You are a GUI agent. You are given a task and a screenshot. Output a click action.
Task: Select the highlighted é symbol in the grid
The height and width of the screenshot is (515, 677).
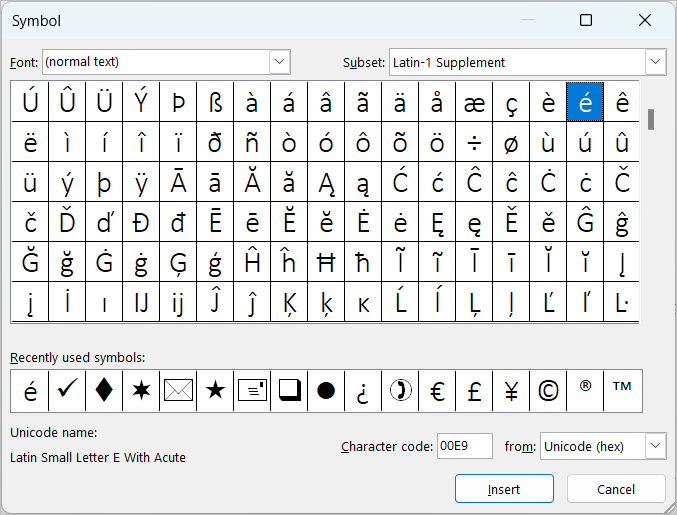(x=585, y=102)
